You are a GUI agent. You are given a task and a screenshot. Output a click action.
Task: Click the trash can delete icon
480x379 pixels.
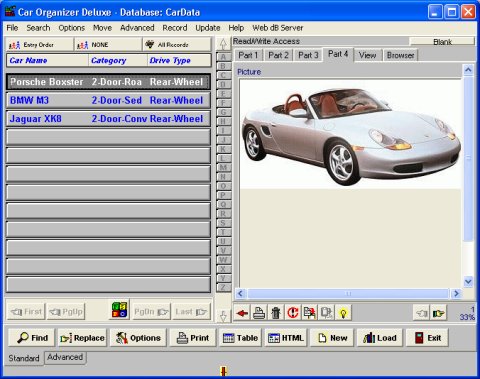coord(276,313)
